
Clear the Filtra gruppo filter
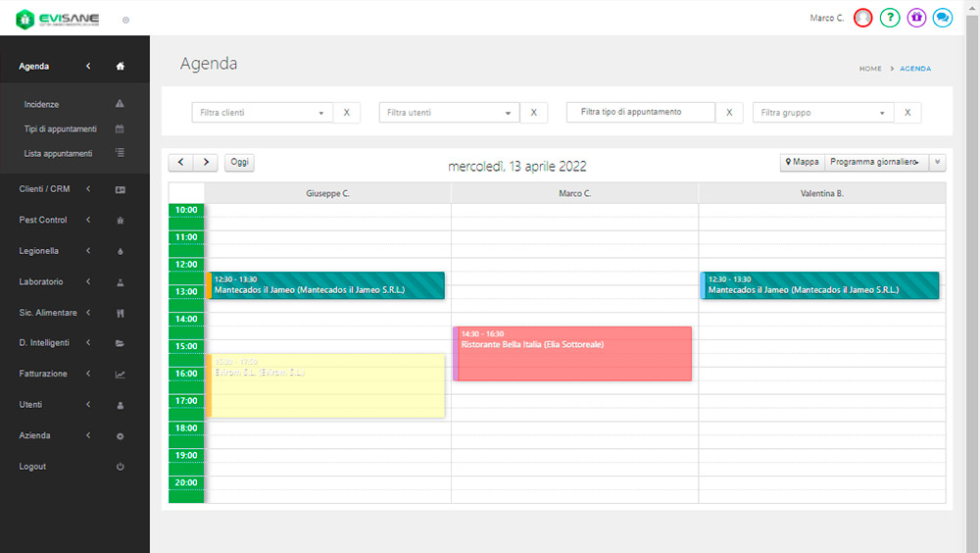click(x=907, y=113)
